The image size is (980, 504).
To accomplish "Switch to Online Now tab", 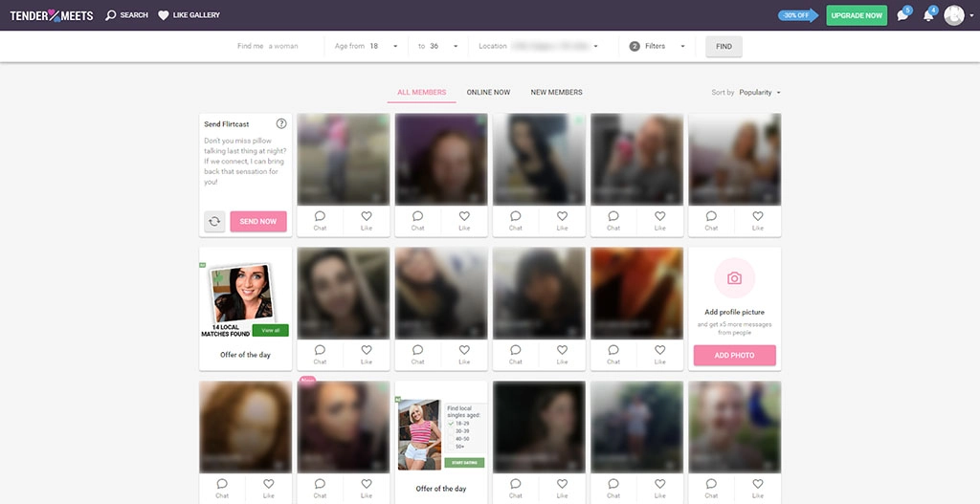I will coord(488,93).
